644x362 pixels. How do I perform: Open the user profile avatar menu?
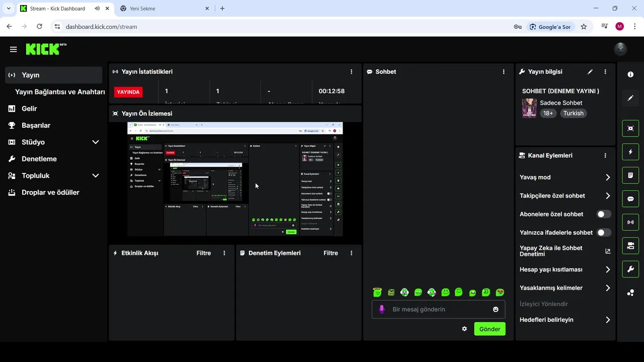[x=620, y=49]
